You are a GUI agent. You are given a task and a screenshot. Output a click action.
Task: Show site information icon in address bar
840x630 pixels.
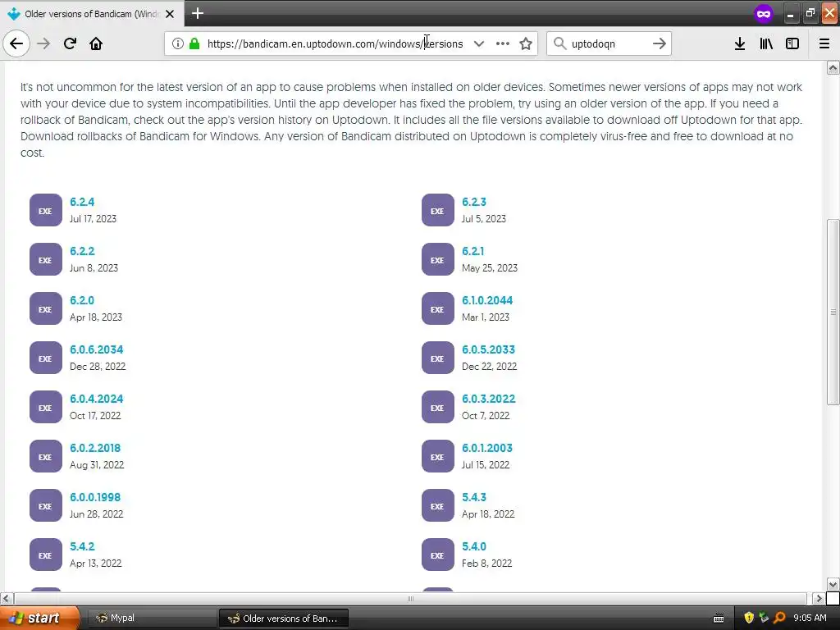[178, 43]
